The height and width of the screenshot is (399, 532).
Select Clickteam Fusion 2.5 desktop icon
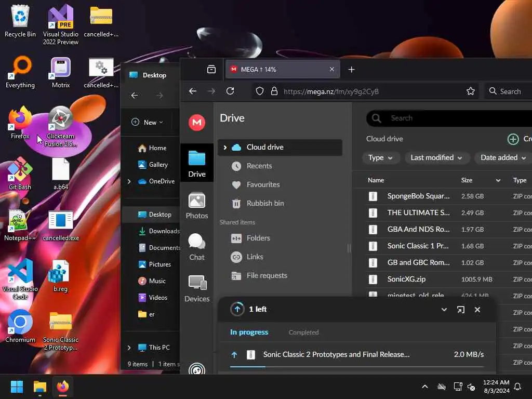[60, 126]
